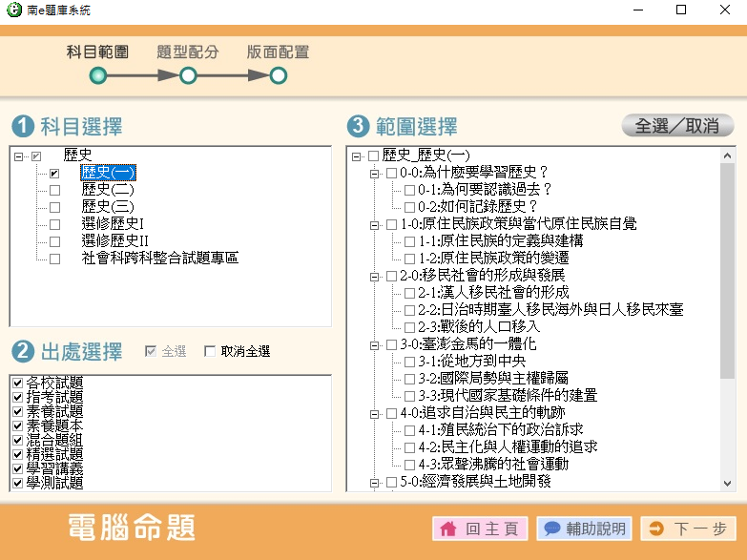747x560 pixels.
Task: Click the 題型配分 step circle icon
Action: [188, 75]
